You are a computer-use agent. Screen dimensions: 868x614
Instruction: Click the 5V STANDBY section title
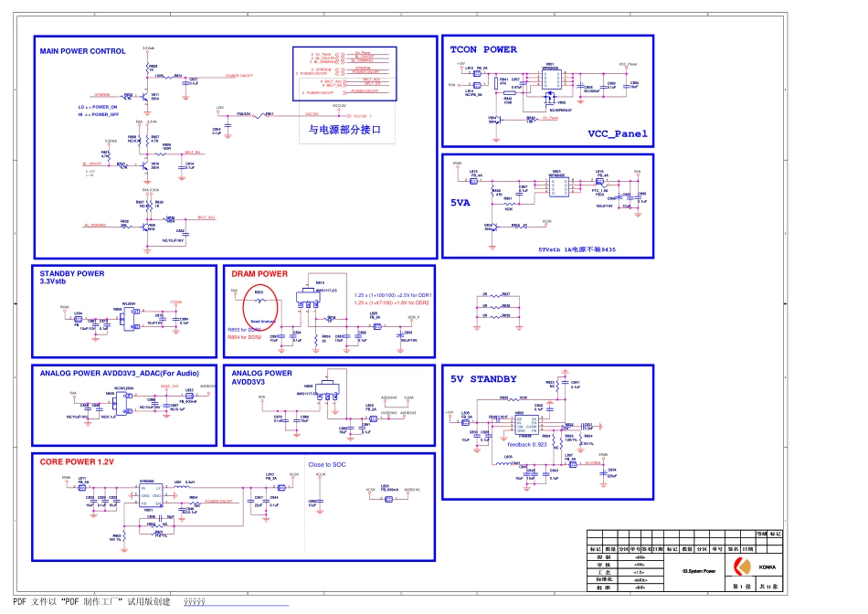pos(483,378)
